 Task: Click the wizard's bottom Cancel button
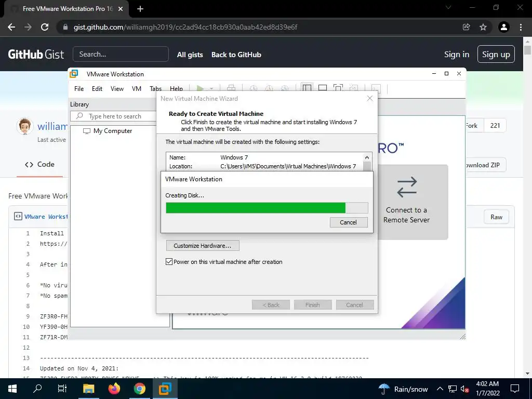pos(354,304)
